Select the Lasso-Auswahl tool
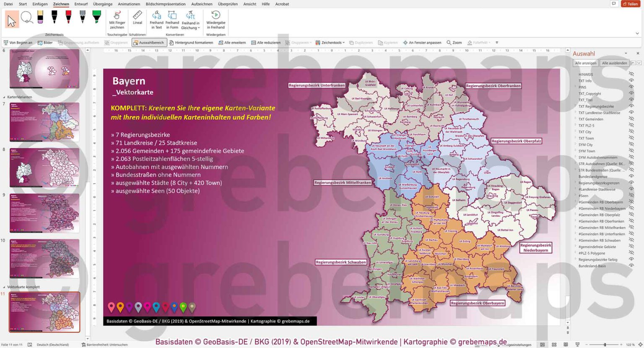 27,19
